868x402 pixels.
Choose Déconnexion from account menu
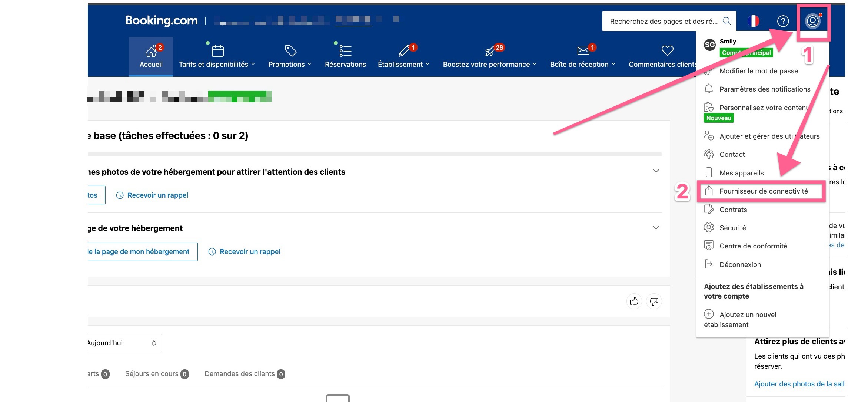[x=740, y=264]
